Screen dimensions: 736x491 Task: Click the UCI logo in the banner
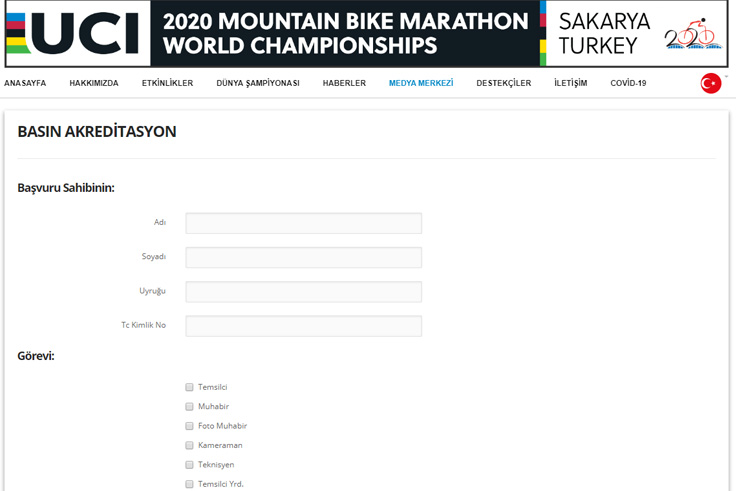73,33
